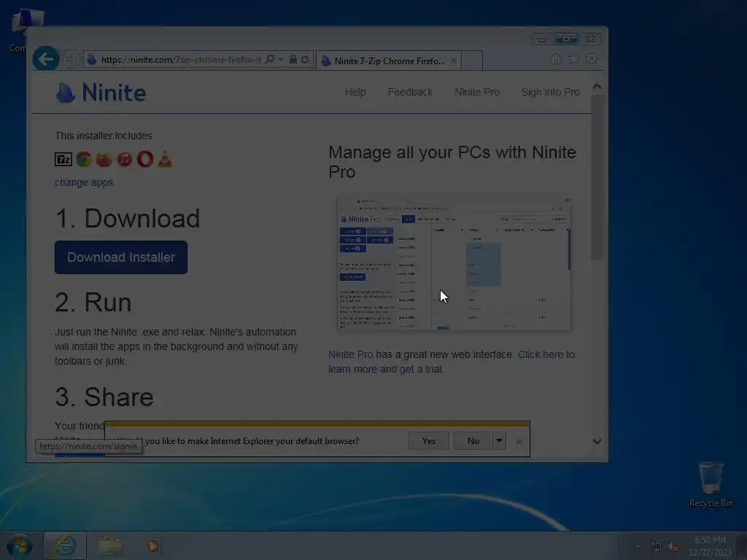Click the Manage all your PCs heading
The height and width of the screenshot is (560, 747).
(452, 162)
